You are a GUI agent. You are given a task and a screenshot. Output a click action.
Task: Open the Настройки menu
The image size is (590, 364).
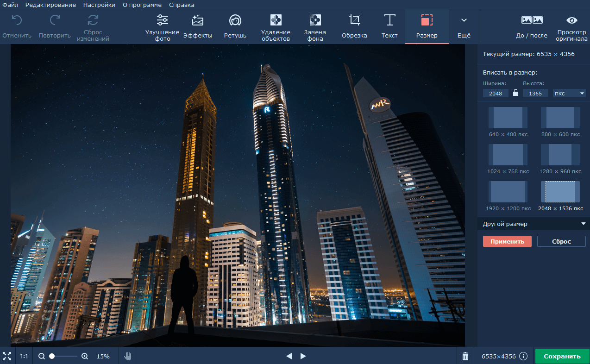pos(99,5)
